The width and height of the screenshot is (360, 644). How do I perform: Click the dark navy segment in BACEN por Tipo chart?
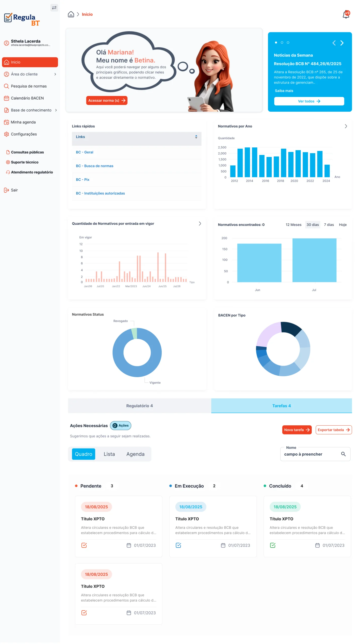point(291,328)
